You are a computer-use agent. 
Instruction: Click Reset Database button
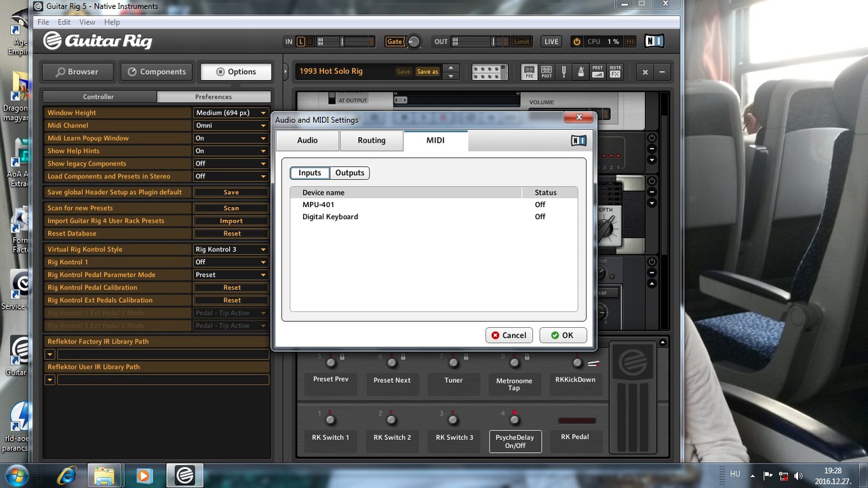[x=231, y=233]
